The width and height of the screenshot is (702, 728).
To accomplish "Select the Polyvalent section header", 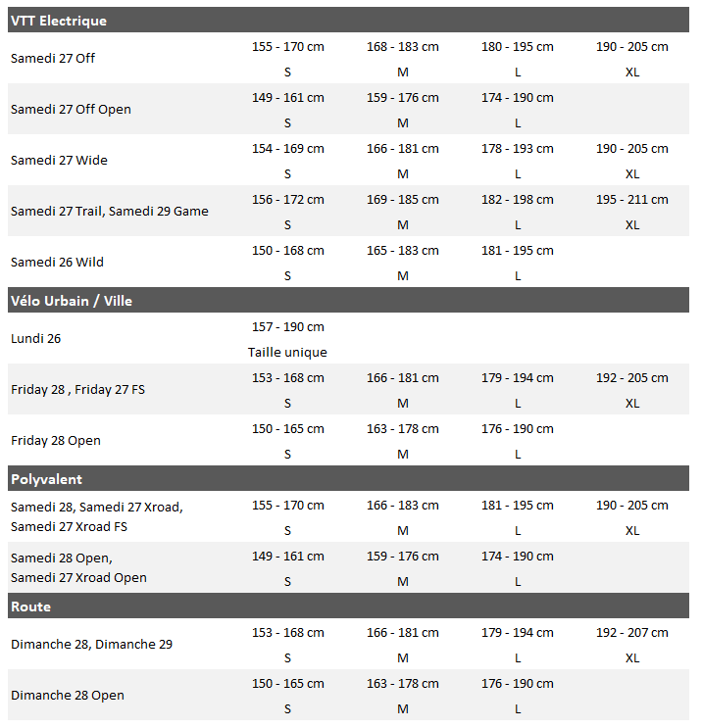I will 46,479.
